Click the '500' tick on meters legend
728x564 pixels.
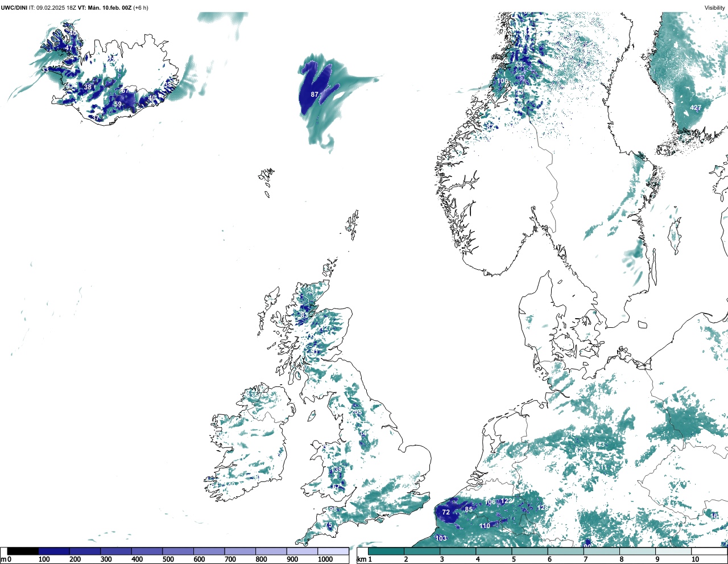pos(168,559)
